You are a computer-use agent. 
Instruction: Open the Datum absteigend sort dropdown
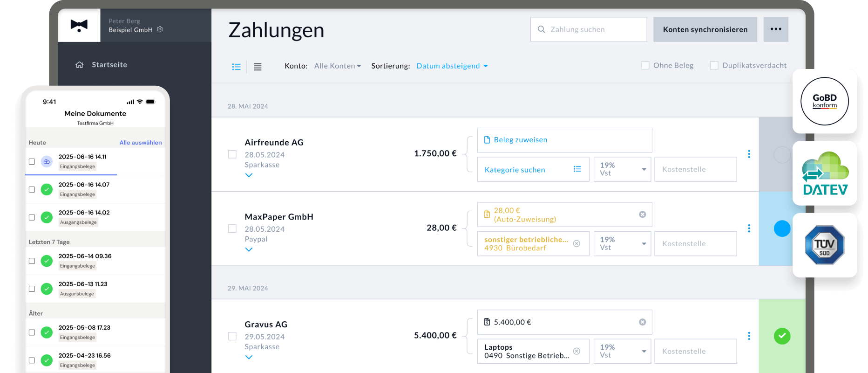tap(452, 66)
